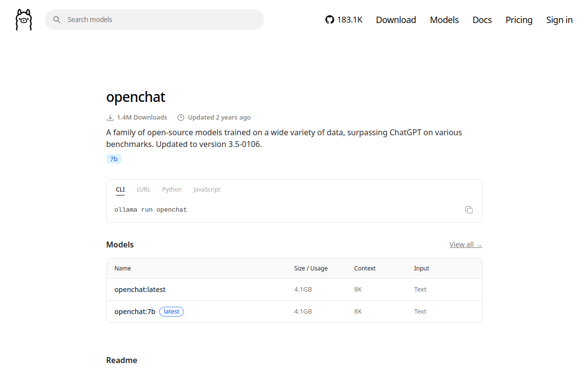Click the Input column header
Viewport: 588px width, 392px height.
421,269
